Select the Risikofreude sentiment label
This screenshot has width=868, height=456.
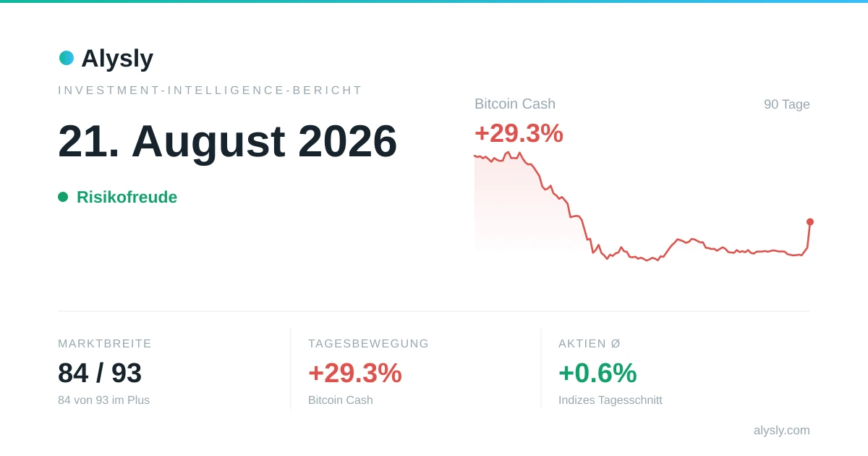pos(127,197)
